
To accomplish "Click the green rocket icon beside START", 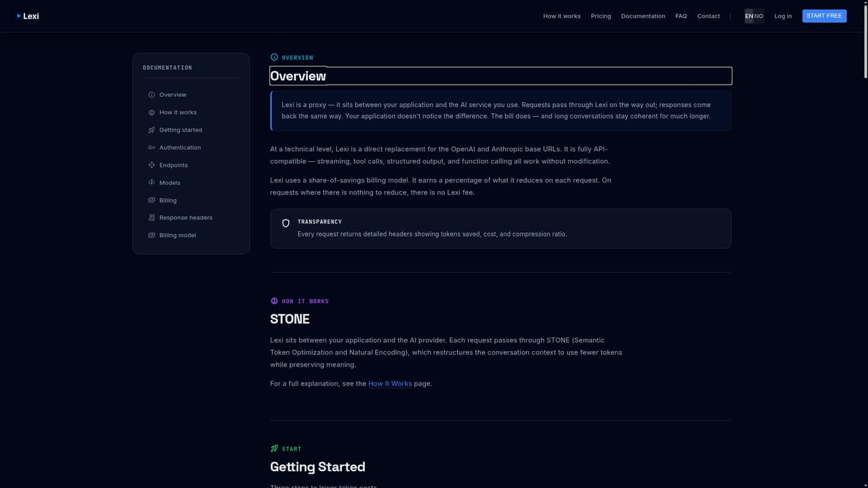I will [x=274, y=449].
